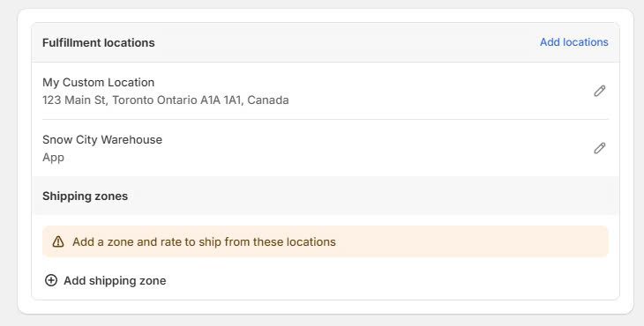
Task: Click the 'Add a zone and rate' warning message
Action: (x=204, y=242)
